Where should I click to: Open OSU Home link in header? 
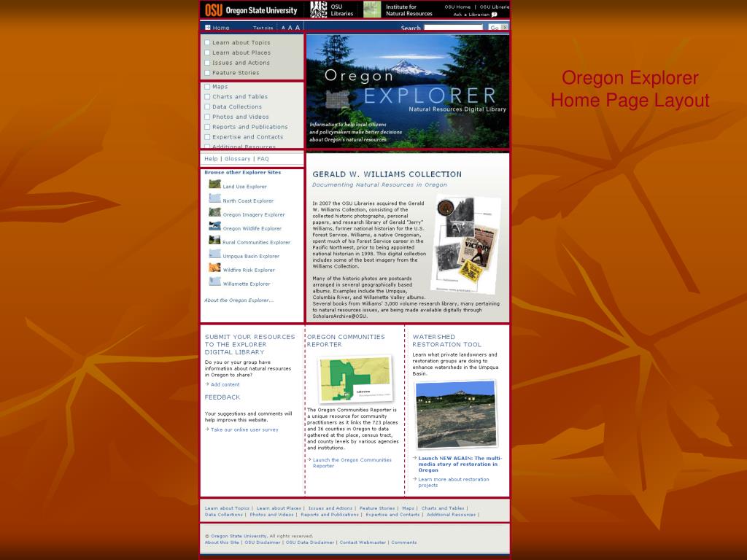pyautogui.click(x=457, y=7)
